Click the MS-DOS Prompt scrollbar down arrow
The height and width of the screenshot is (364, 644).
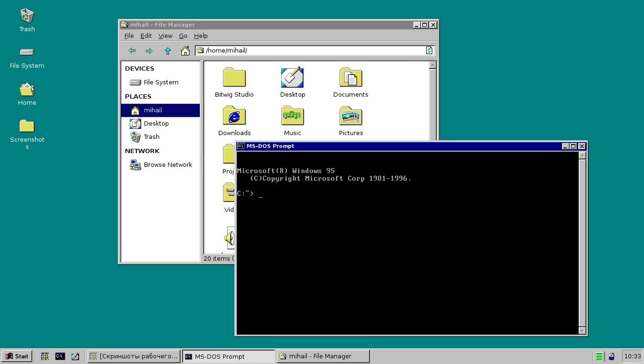coord(582,331)
